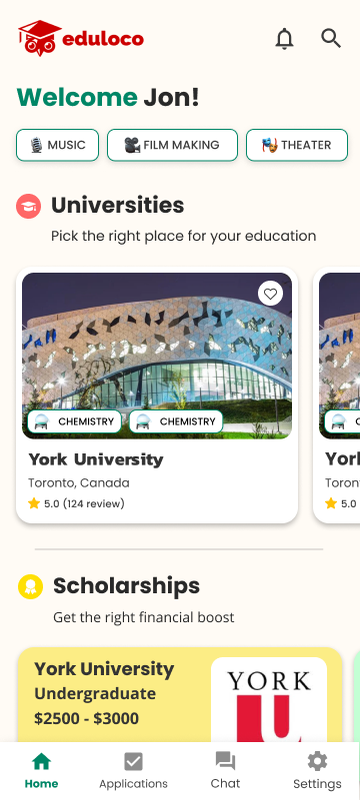The image size is (360, 800).
Task: Open notifications via the bell icon
Action: click(285, 39)
